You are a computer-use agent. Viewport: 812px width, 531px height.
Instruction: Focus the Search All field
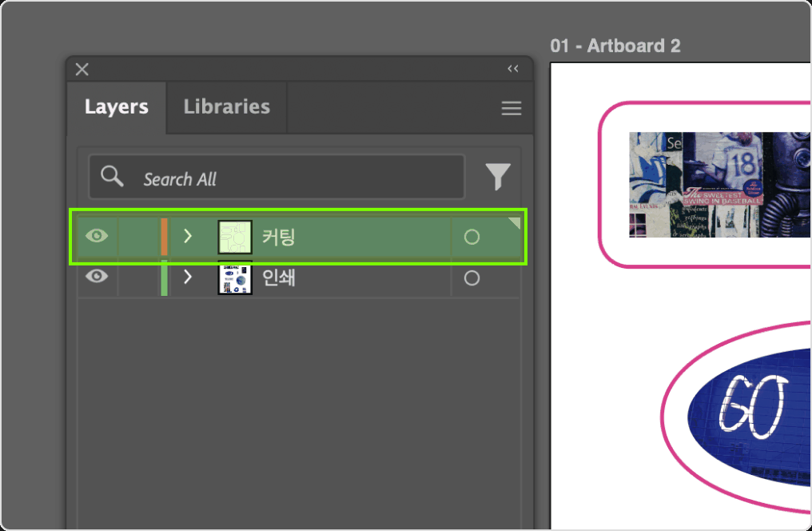pos(277,178)
